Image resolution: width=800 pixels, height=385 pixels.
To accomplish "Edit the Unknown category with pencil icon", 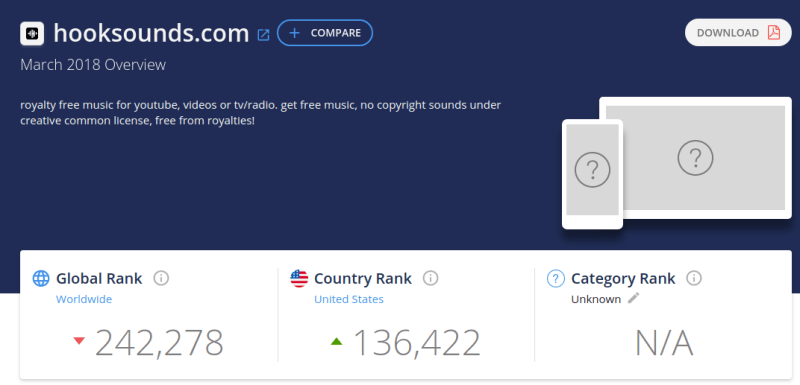I will click(633, 298).
